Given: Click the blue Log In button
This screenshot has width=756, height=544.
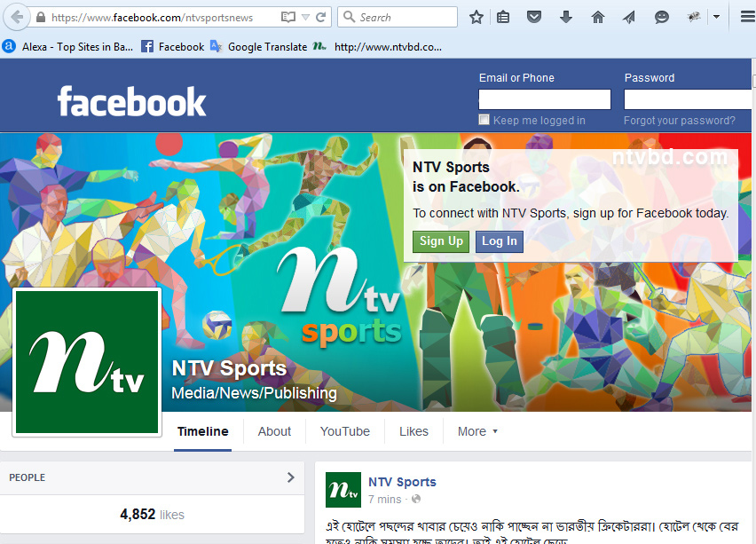Looking at the screenshot, I should click(499, 241).
